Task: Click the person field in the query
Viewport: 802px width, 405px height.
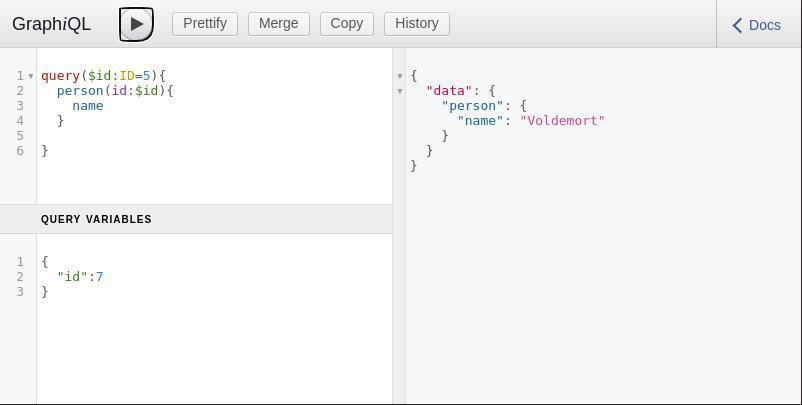Action: click(x=80, y=90)
